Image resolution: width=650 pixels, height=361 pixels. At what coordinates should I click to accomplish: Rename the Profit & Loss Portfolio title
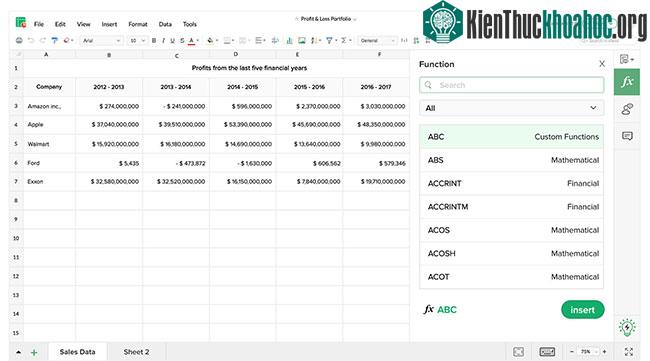tap(326, 19)
